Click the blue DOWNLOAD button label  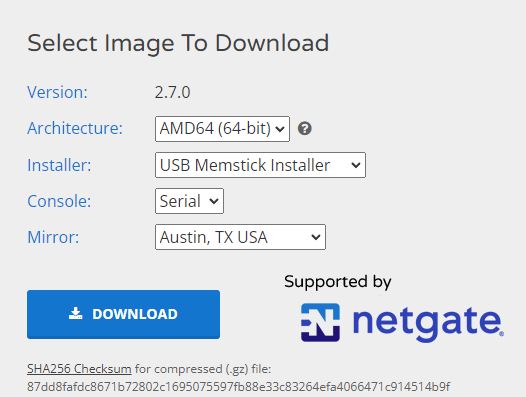[135, 314]
